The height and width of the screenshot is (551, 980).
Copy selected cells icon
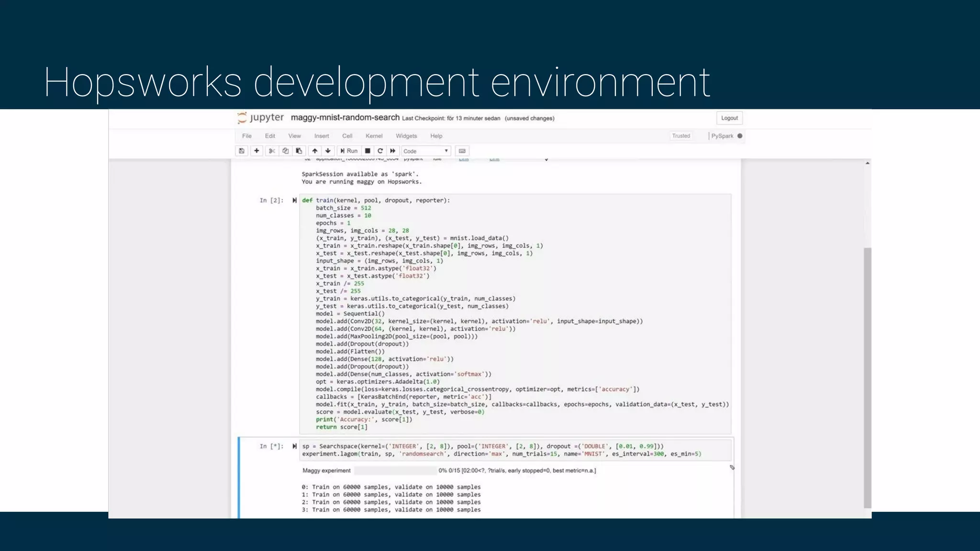point(285,151)
